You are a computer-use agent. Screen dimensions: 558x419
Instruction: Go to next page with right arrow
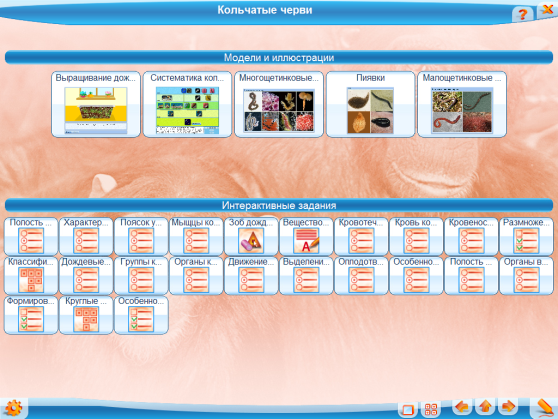[508, 407]
